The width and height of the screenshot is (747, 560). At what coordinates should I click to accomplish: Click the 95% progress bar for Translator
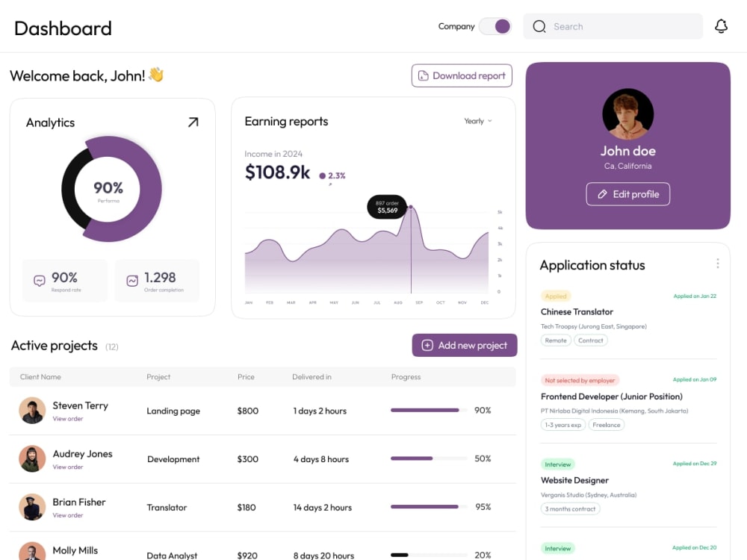point(428,507)
